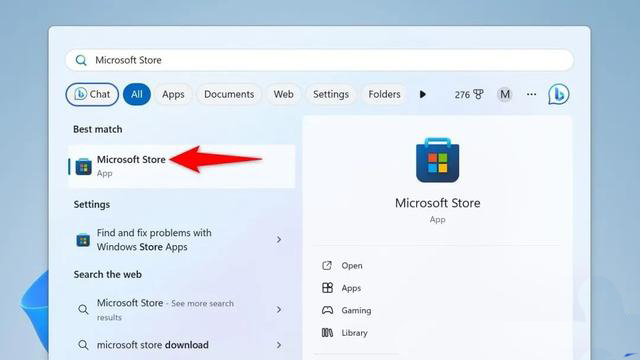Open Find and fix problems with Windows Store Apps
The width and height of the screenshot is (640, 360).
point(182,240)
